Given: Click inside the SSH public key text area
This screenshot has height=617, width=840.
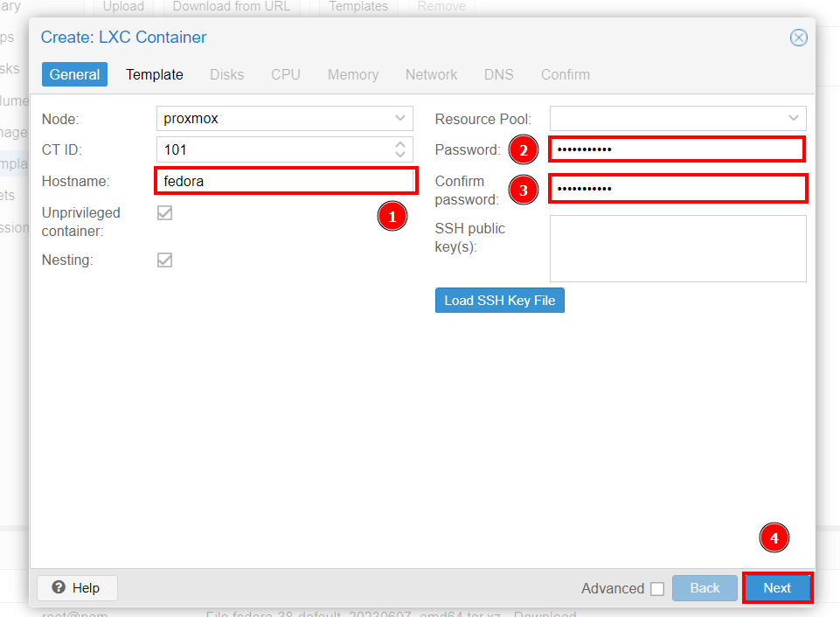Looking at the screenshot, I should tap(677, 248).
